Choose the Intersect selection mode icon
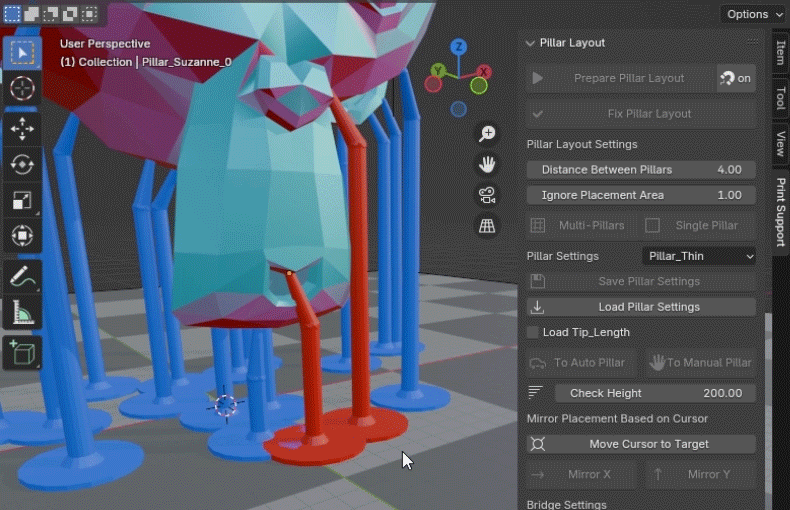The height and width of the screenshot is (510, 790). (x=89, y=14)
